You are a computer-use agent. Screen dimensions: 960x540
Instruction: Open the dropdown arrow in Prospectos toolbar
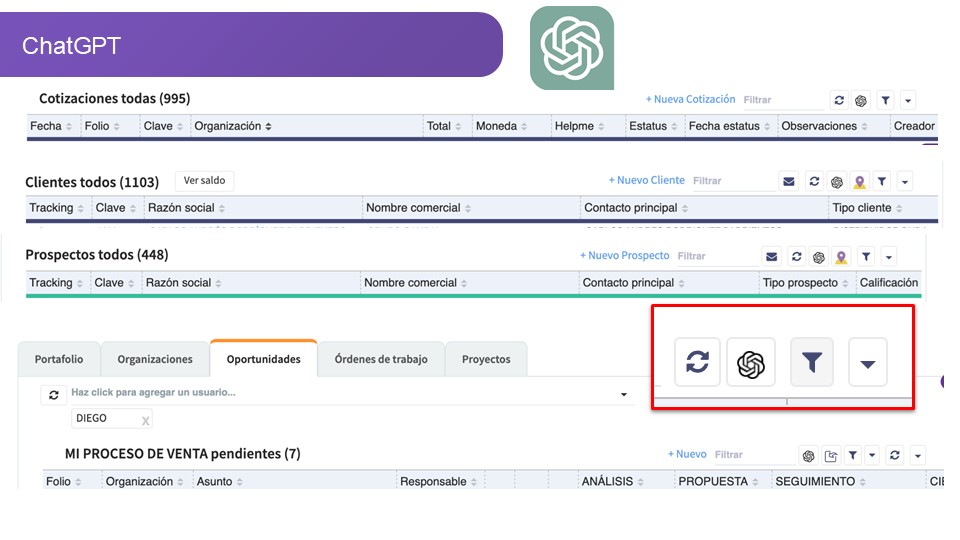point(889,257)
